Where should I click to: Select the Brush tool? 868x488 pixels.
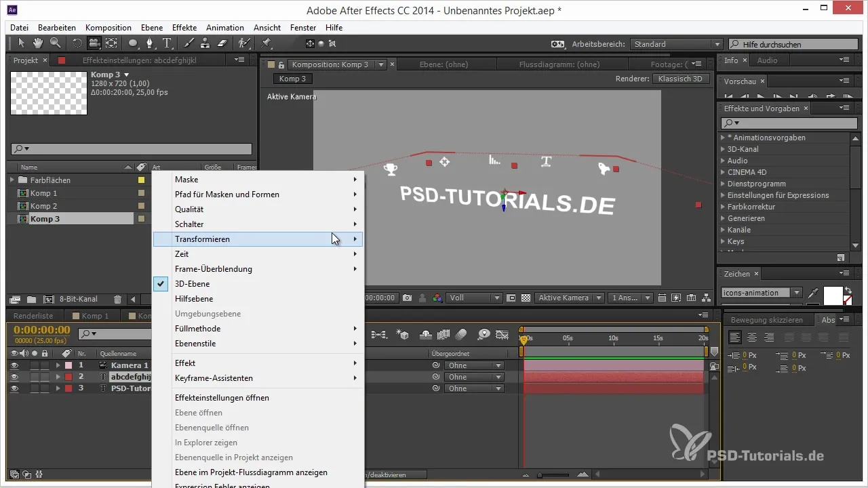tap(190, 43)
